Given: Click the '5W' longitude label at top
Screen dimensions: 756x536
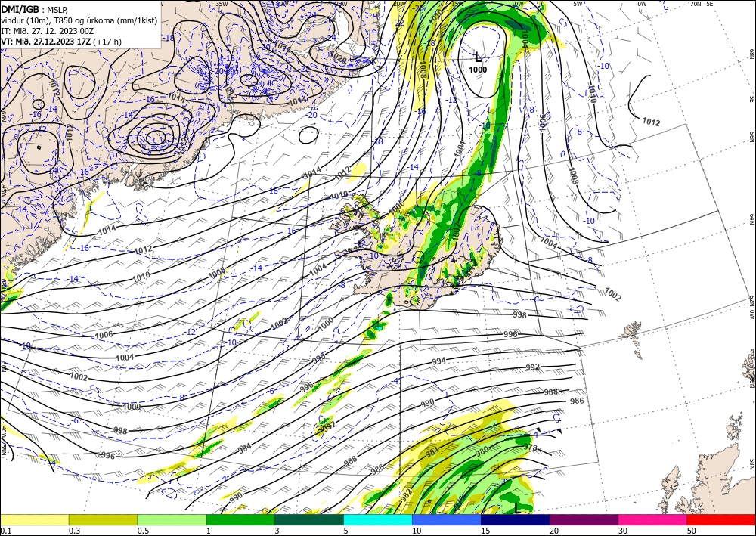Looking at the screenshot, I should (x=578, y=3).
